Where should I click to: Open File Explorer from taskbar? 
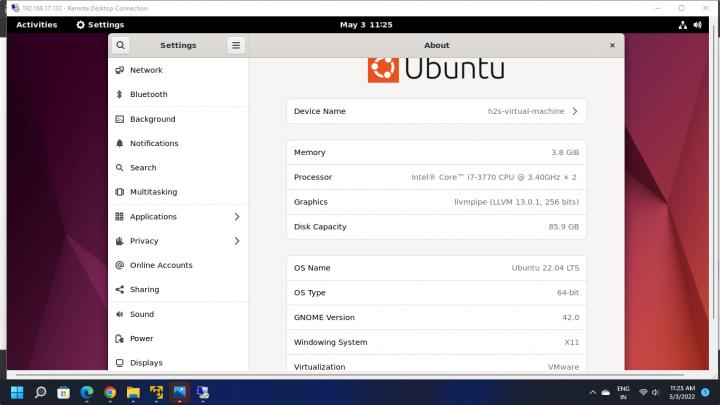click(x=133, y=392)
